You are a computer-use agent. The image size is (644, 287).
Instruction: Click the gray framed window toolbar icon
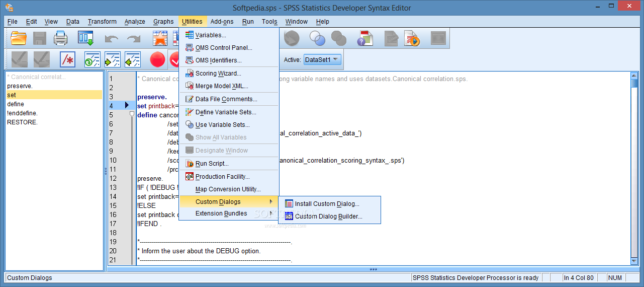click(x=438, y=38)
